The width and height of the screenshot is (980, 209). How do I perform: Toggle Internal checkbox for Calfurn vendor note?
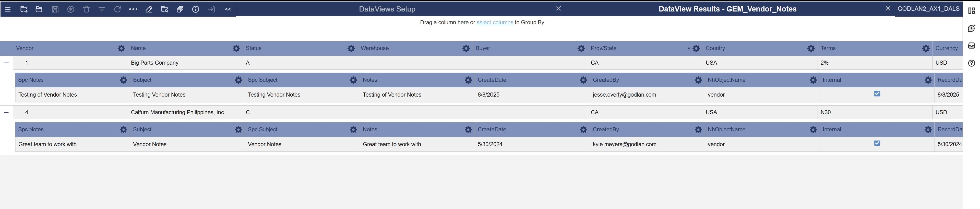[x=877, y=143]
